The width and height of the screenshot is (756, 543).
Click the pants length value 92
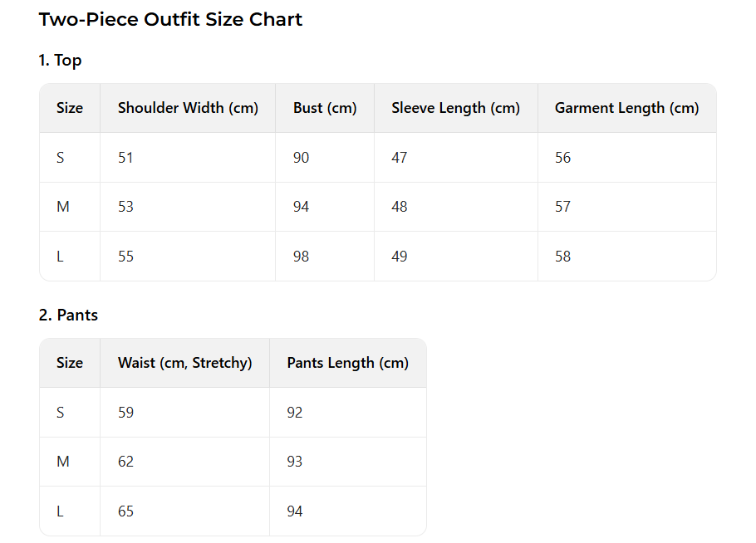click(295, 413)
